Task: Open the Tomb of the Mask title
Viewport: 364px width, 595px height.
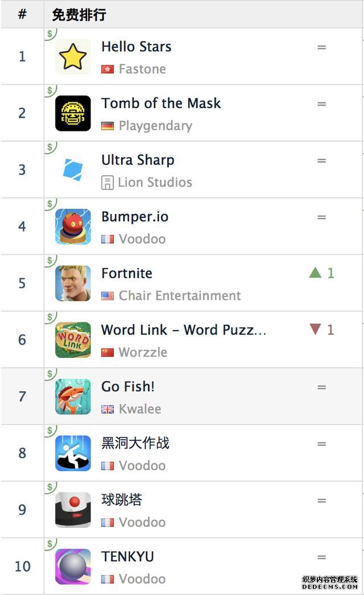Action: [161, 103]
